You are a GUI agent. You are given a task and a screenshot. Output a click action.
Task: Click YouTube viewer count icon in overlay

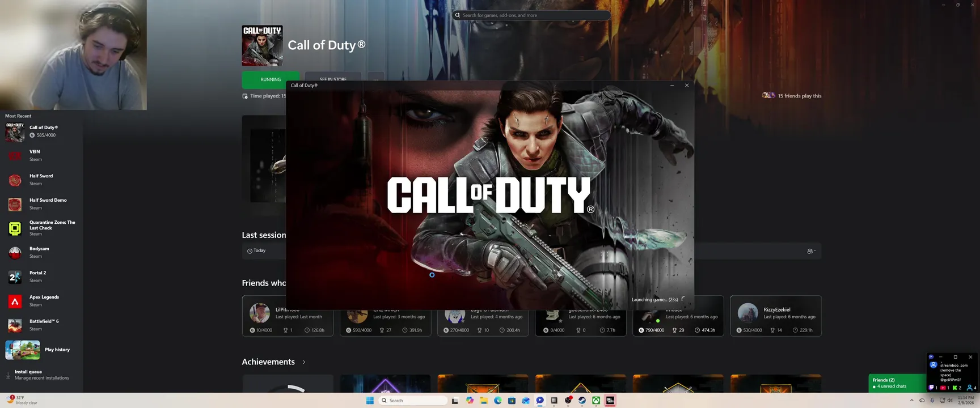pos(943,388)
